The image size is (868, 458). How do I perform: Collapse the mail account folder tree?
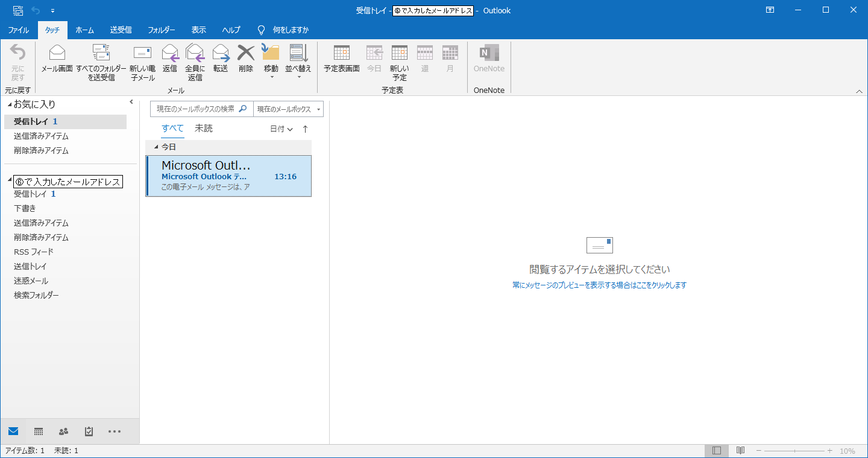[x=9, y=180]
